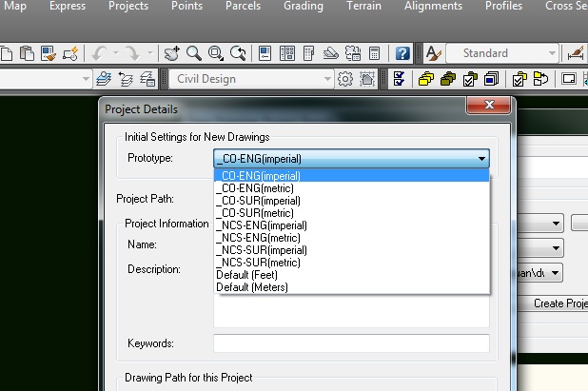This screenshot has height=391, width=588.
Task: Click the Layer Properties Manager icon
Action: click(104, 79)
